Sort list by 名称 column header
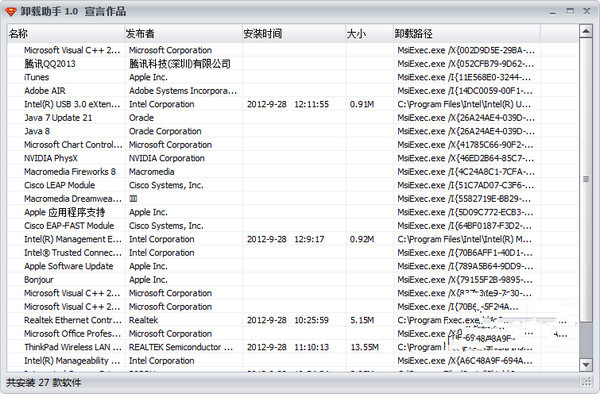The width and height of the screenshot is (600, 394). 66,34
